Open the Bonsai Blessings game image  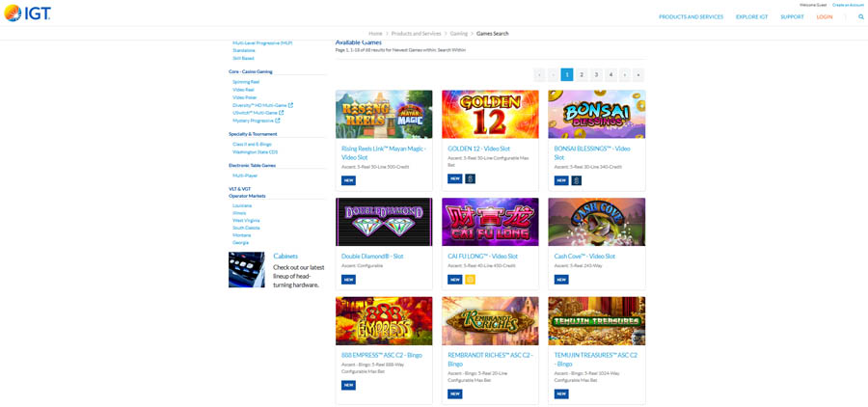pos(597,114)
